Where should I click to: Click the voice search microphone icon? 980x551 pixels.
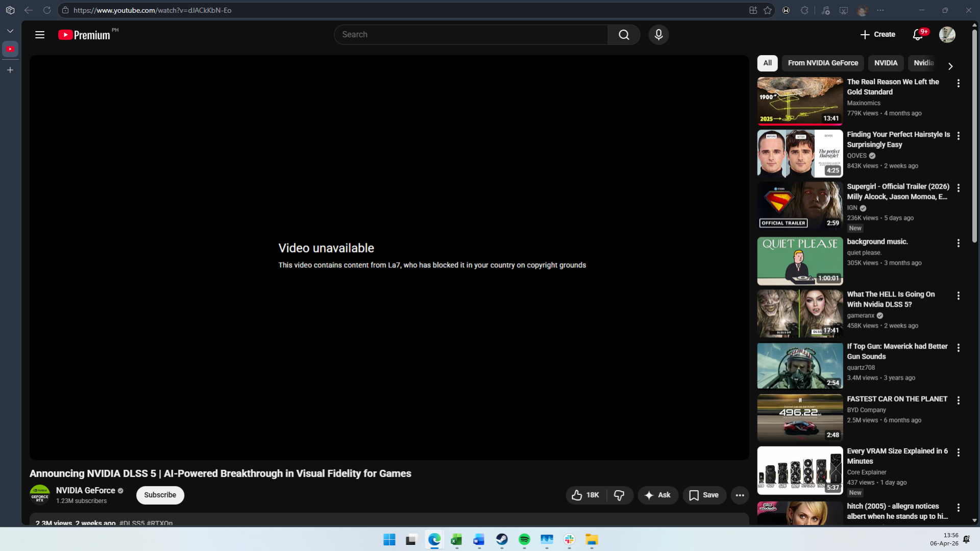pos(658,35)
